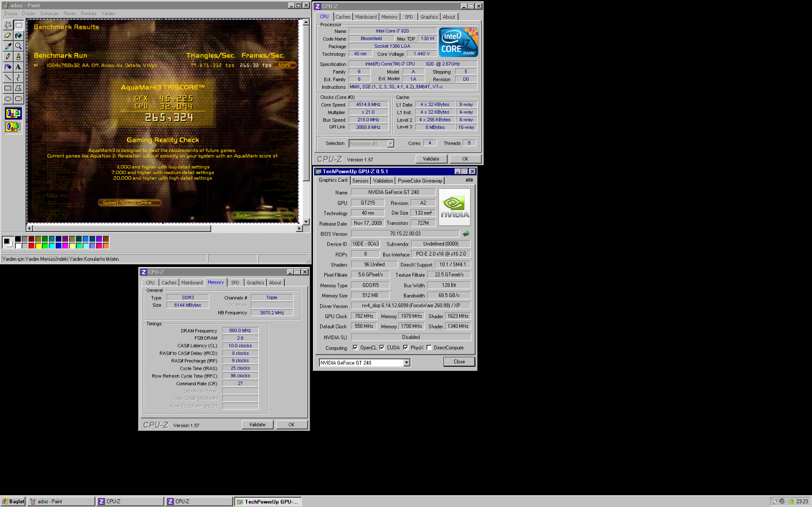The width and height of the screenshot is (812, 507).
Task: Select the Free-Form Select tool in Paint
Action: click(x=8, y=24)
